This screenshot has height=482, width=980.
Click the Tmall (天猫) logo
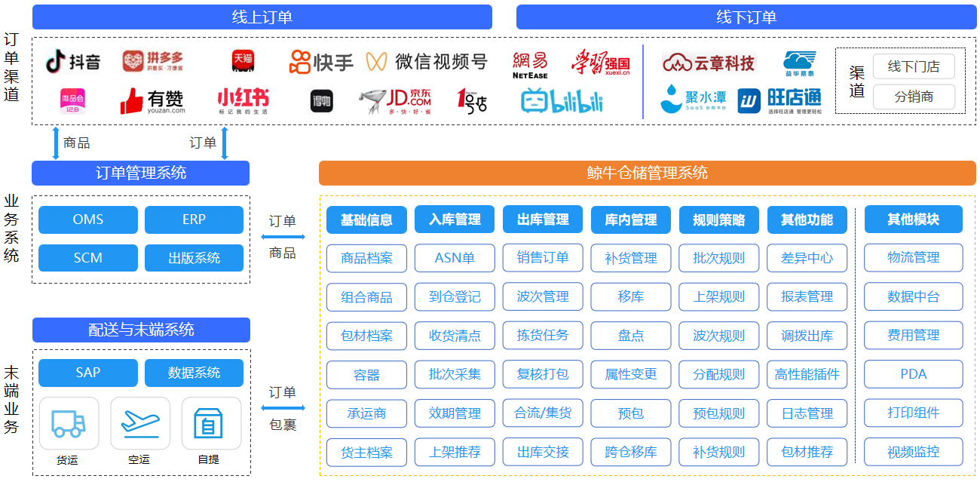[x=242, y=61]
